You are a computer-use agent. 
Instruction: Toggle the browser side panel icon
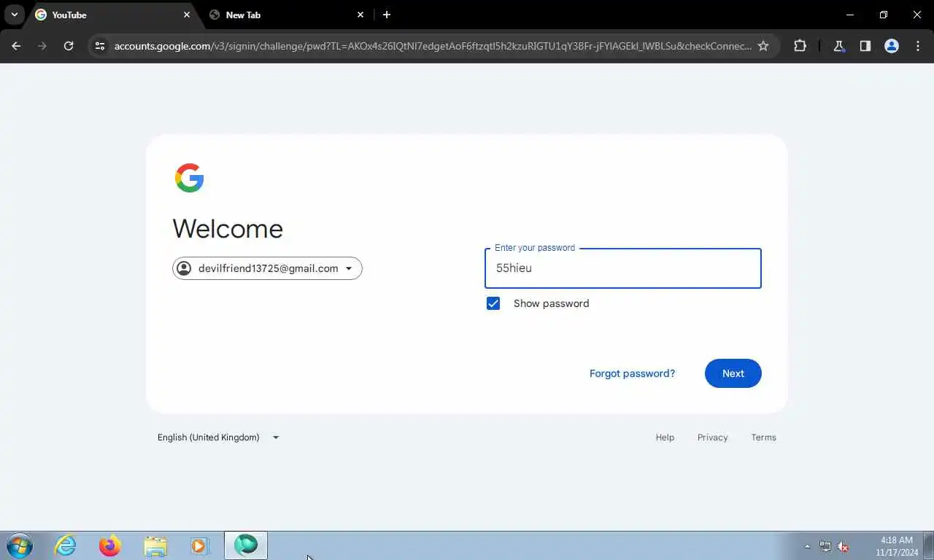pyautogui.click(x=865, y=46)
